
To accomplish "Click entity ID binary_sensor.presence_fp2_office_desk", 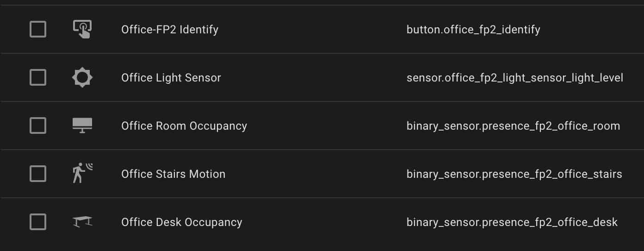I will [512, 222].
